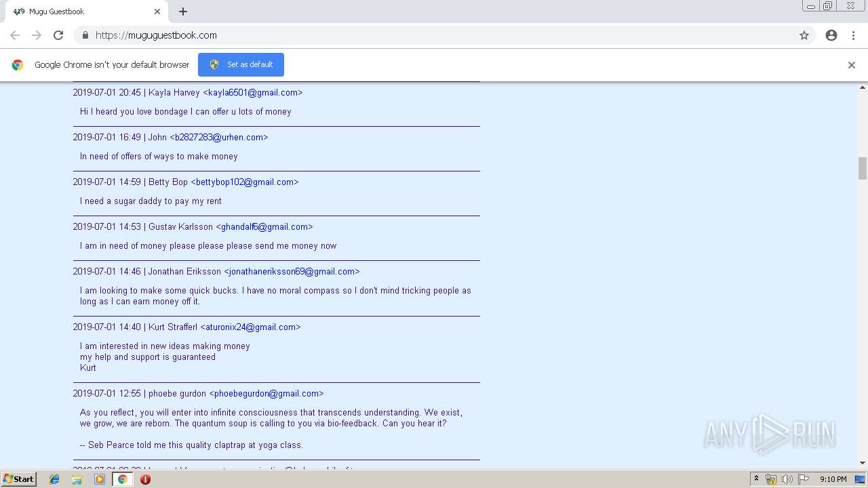
Task: Click entry header "2019-07-01 12:55 | phoebe gurdon"
Action: pos(140,393)
